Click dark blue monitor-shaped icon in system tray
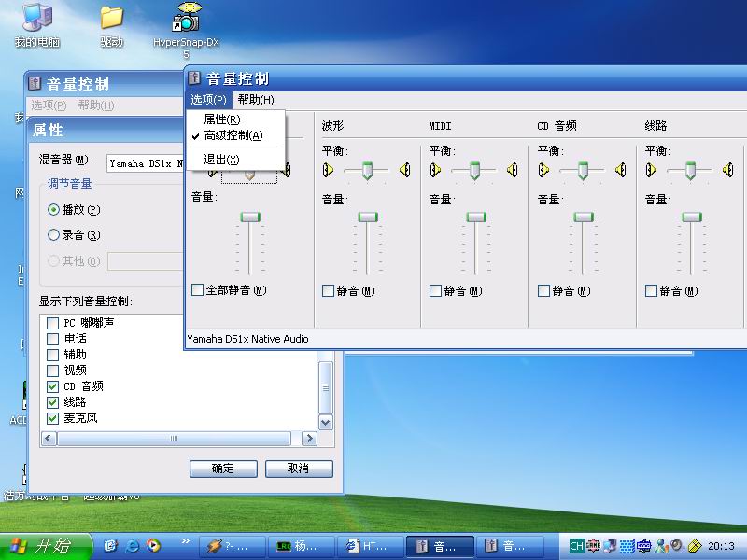747x560 pixels. coord(643,546)
